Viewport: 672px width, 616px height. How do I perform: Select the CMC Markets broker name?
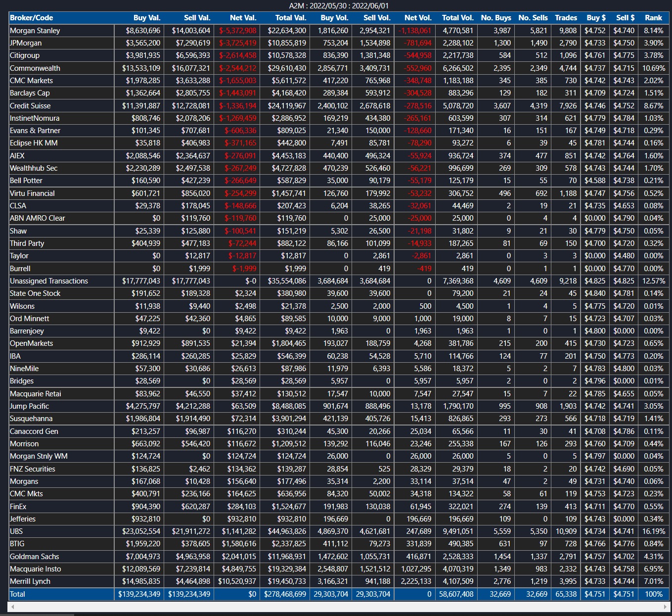(31, 81)
